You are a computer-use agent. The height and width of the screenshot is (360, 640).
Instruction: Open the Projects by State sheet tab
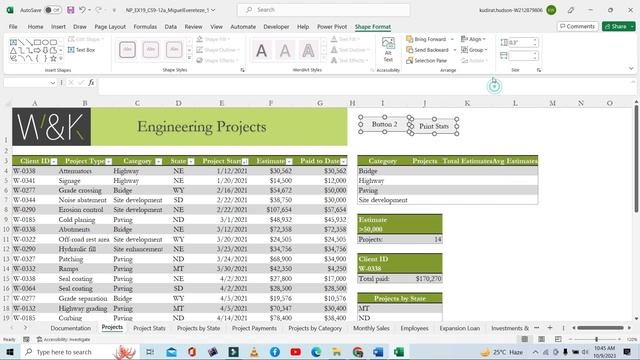click(198, 328)
